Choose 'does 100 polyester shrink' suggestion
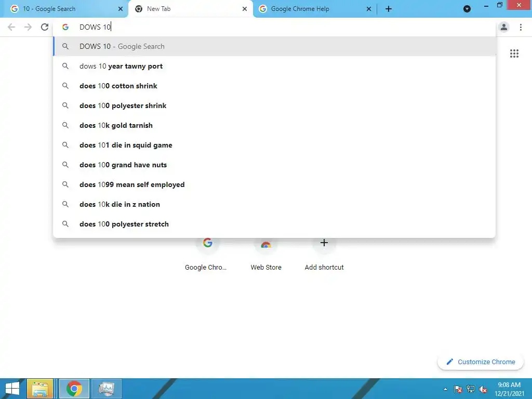This screenshot has height=399, width=532. point(274,105)
